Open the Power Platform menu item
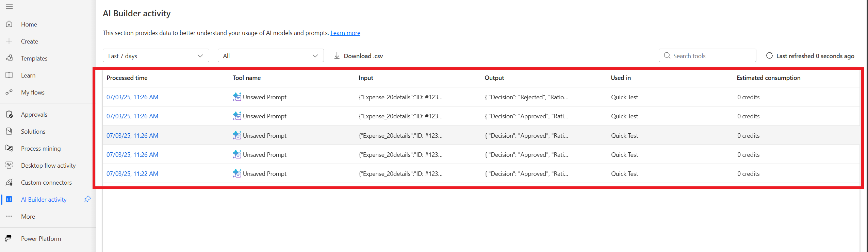 (x=40, y=238)
